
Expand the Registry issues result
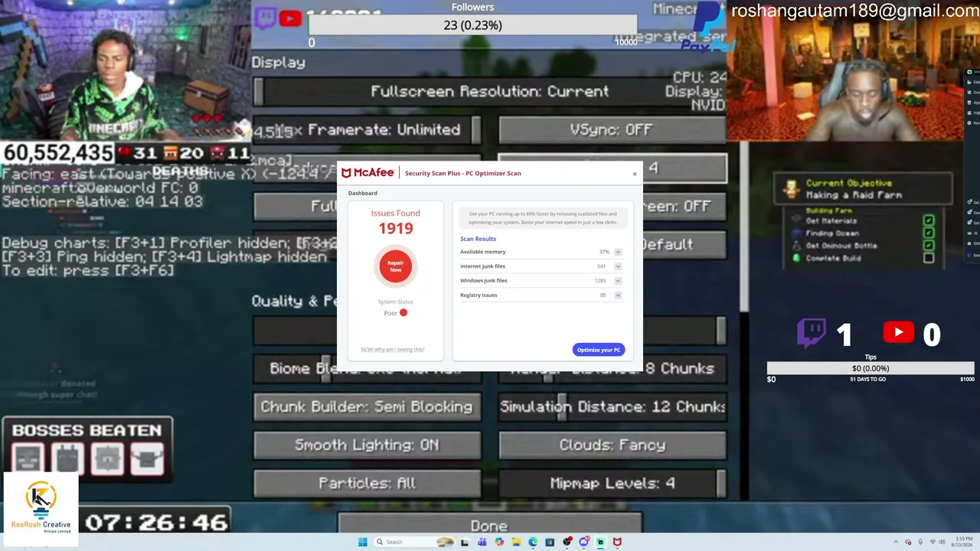point(618,295)
